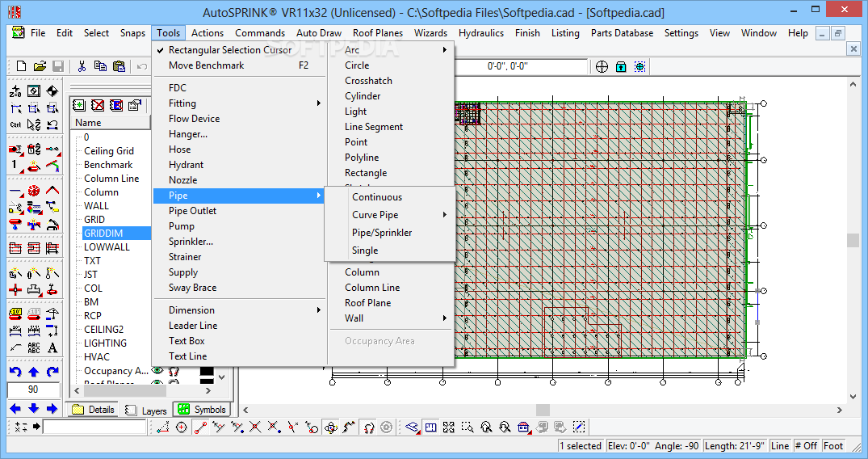Image resolution: width=868 pixels, height=459 pixels.
Task: Click the blue left arrow nudge button
Action: [15, 409]
